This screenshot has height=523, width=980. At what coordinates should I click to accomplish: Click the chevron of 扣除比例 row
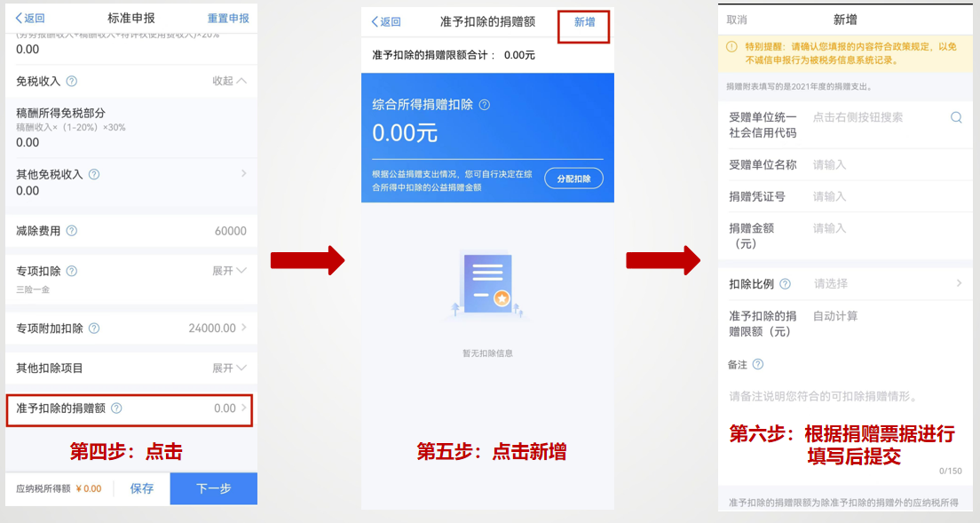(959, 283)
